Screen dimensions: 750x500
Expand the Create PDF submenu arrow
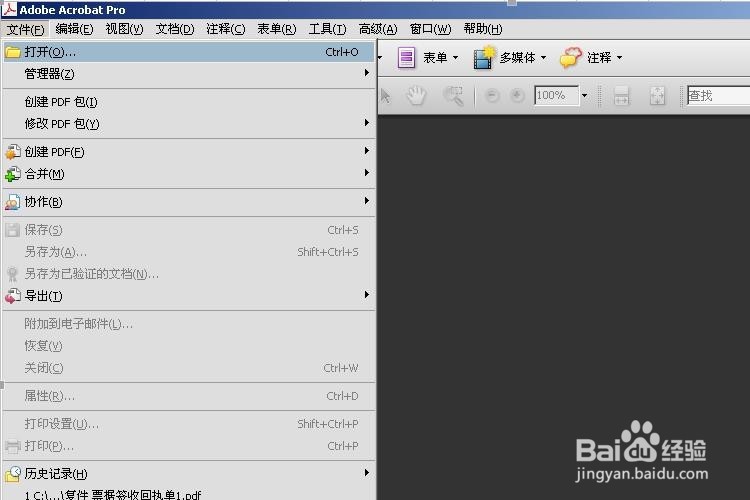(366, 151)
